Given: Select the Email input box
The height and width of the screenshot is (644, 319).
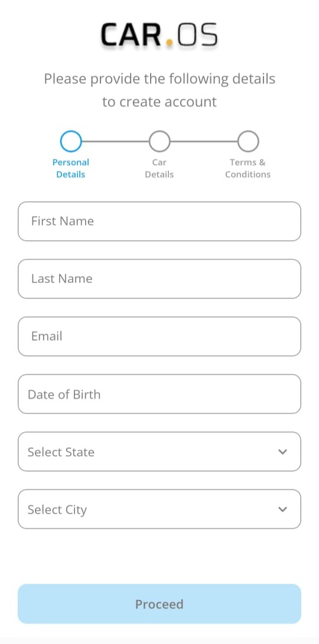Looking at the screenshot, I should click(159, 336).
